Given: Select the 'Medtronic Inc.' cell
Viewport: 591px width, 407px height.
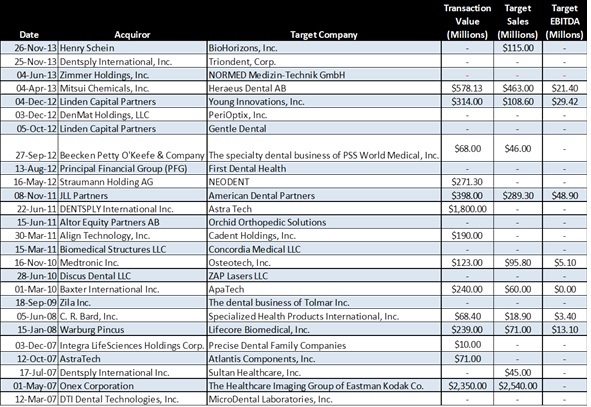Looking at the screenshot, I should [133, 263].
